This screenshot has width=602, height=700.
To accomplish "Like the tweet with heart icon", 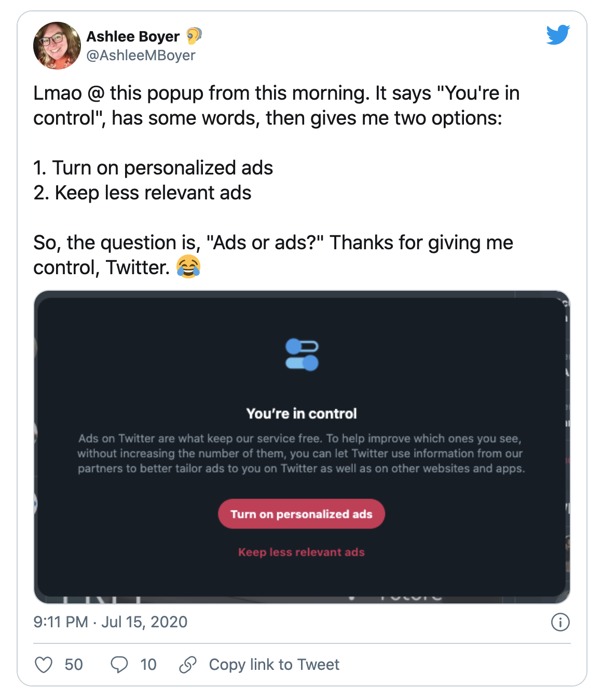I will pos(44,665).
